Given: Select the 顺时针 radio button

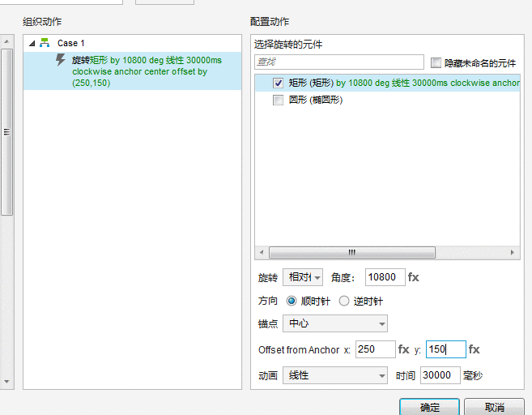Looking at the screenshot, I should (x=292, y=301).
